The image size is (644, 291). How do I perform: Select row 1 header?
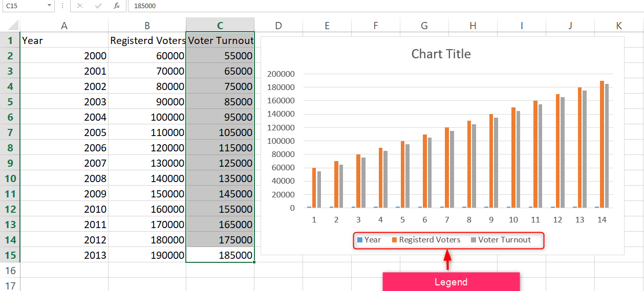point(10,40)
